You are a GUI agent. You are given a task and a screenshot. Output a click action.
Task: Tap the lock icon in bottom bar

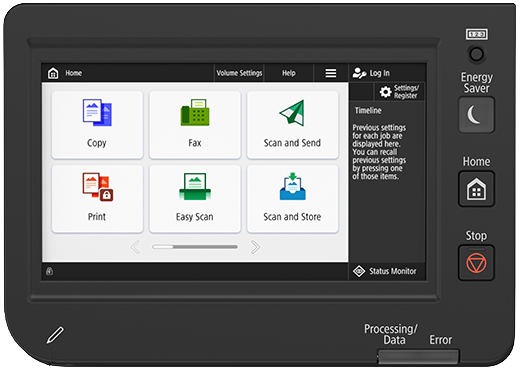coord(49,271)
